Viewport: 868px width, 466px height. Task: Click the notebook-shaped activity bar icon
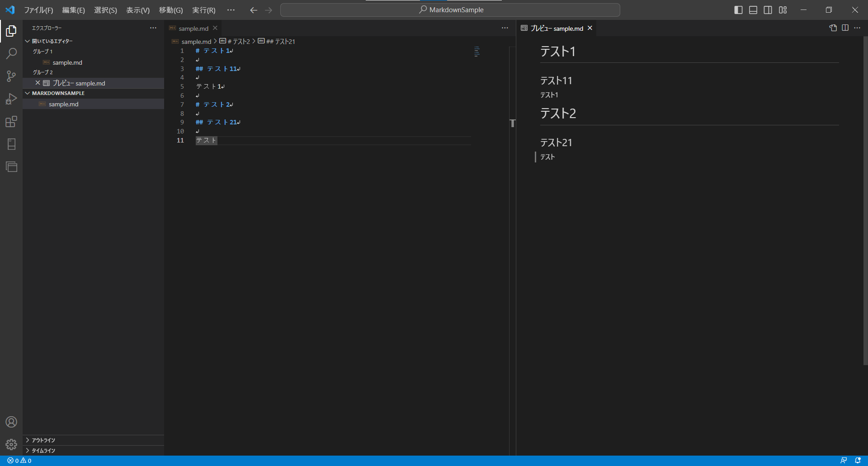click(x=11, y=144)
